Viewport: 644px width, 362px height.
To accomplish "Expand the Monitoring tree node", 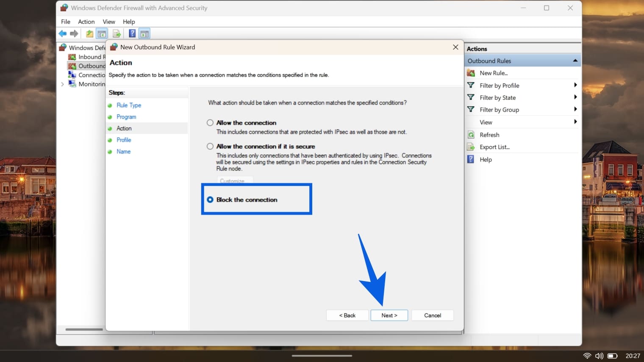I will (63, 84).
